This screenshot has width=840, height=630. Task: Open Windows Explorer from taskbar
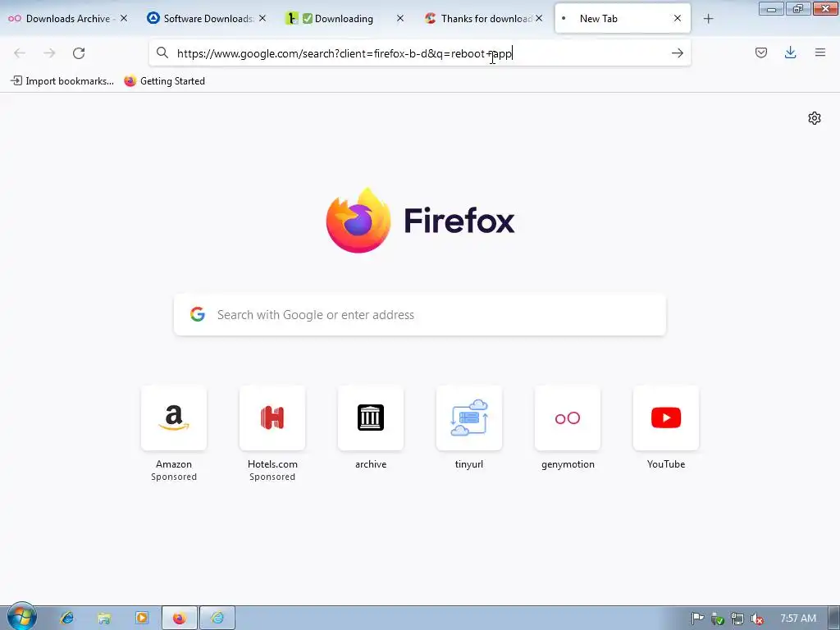104,619
